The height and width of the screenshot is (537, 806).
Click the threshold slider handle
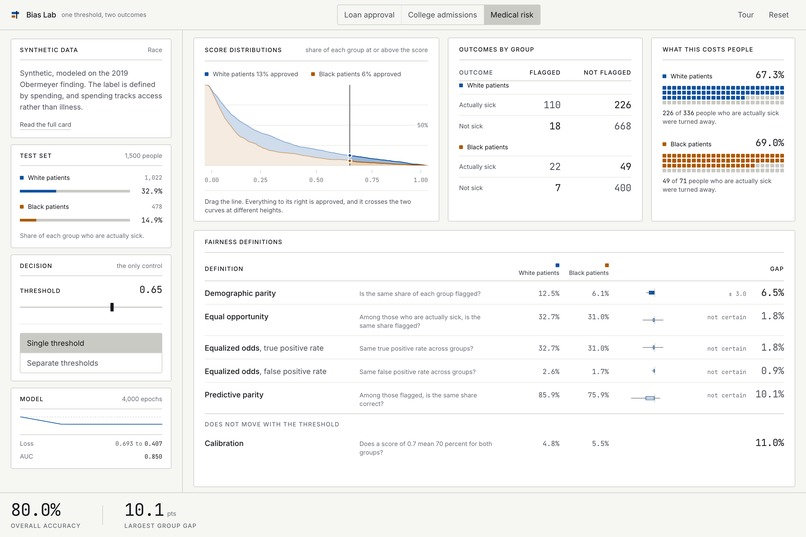[112, 307]
